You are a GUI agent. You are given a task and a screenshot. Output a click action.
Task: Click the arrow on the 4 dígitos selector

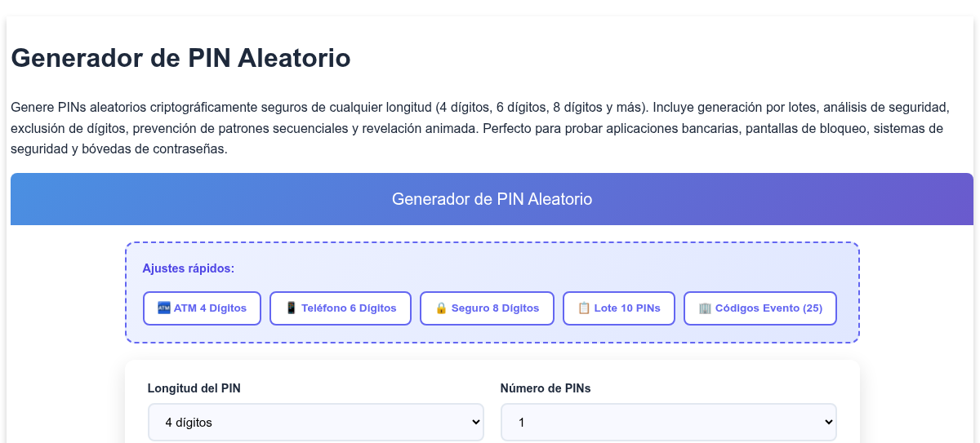(x=476, y=423)
